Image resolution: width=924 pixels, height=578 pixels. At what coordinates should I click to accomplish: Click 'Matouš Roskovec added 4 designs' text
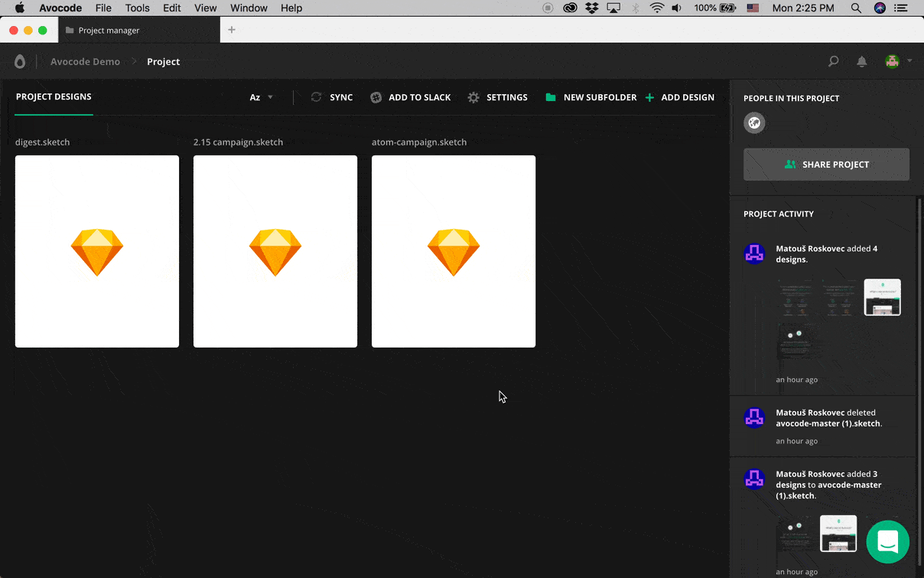pyautogui.click(x=827, y=254)
